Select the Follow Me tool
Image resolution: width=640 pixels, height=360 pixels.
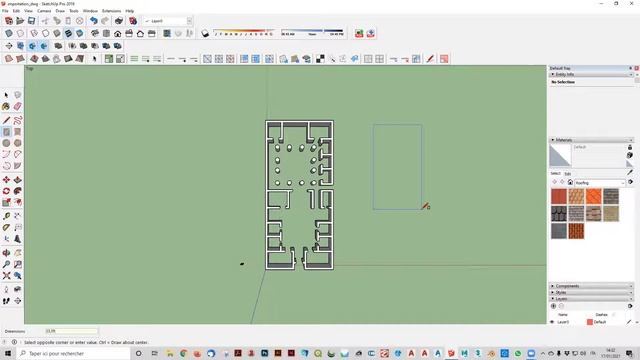(x=18, y=191)
